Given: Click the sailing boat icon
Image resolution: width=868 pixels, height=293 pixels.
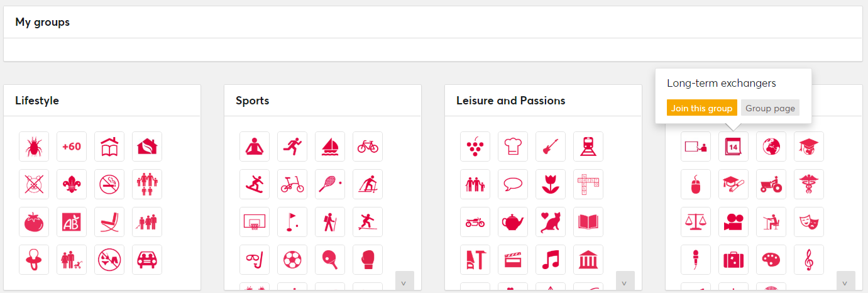Looking at the screenshot, I should tap(330, 146).
